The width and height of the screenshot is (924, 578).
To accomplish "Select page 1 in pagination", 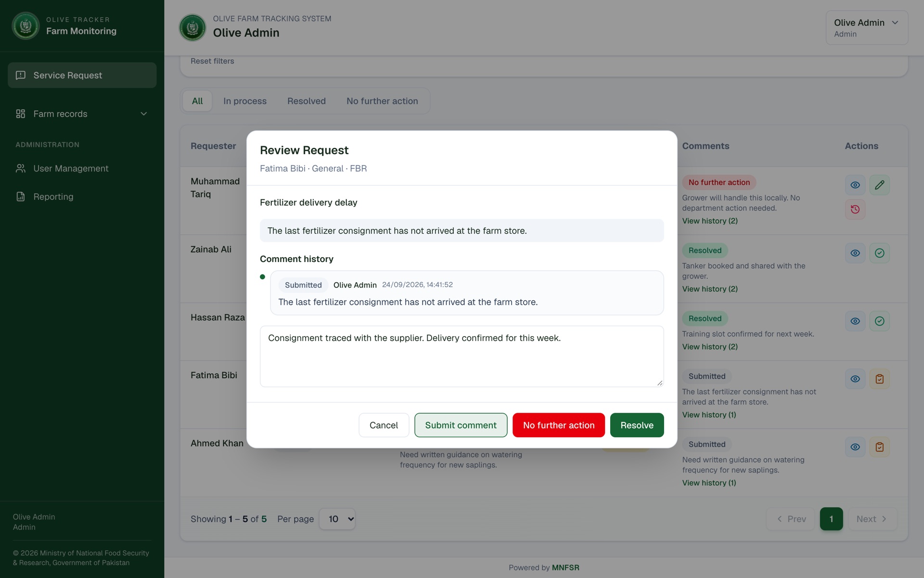I will (831, 519).
